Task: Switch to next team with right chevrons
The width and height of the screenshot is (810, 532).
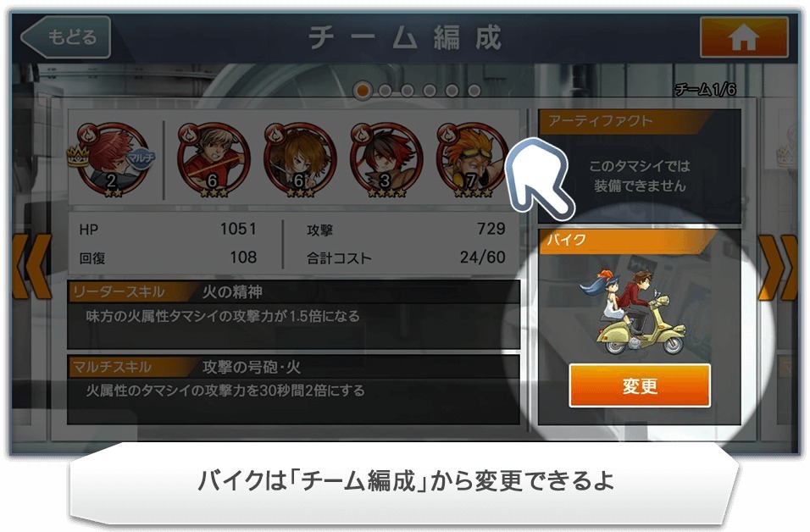Action: pyautogui.click(x=779, y=267)
